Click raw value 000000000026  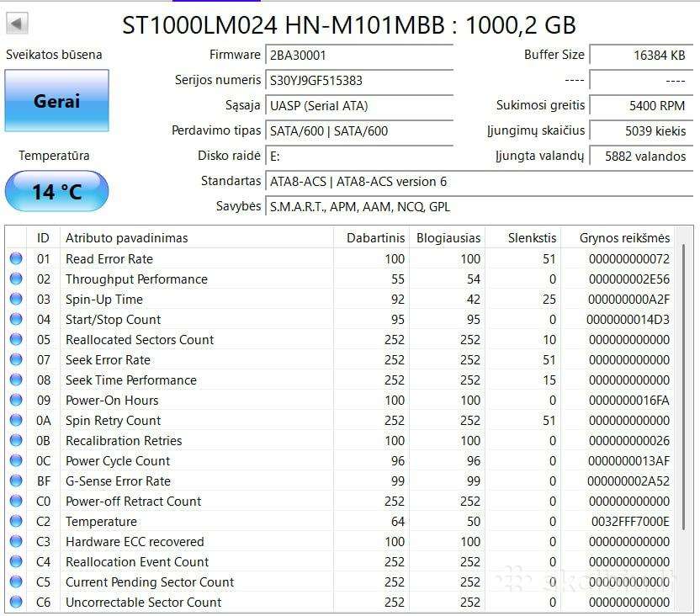coord(629,441)
